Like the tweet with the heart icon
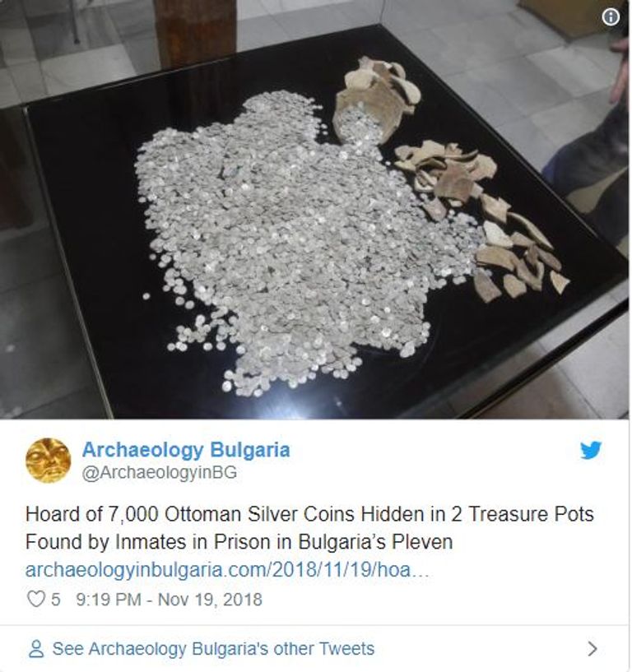The height and width of the screenshot is (672, 632). tap(35, 599)
